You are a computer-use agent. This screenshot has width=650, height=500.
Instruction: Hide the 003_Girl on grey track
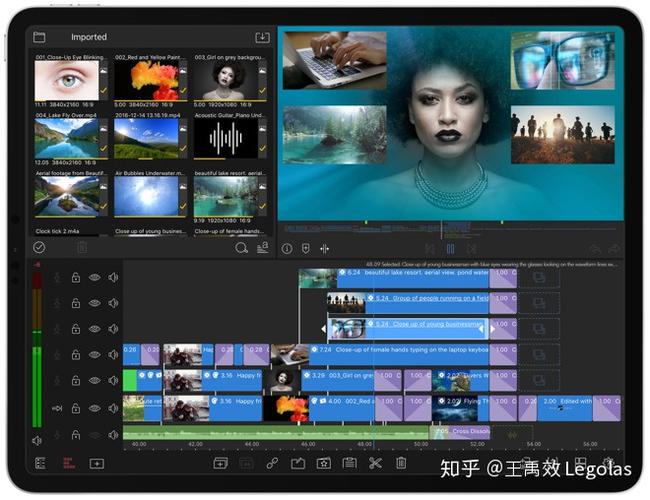[x=95, y=380]
